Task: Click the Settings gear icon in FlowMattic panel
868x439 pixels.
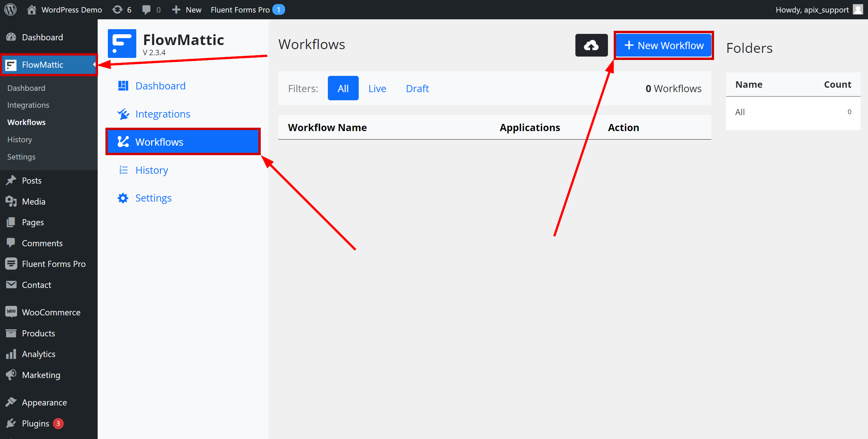Action: [123, 198]
